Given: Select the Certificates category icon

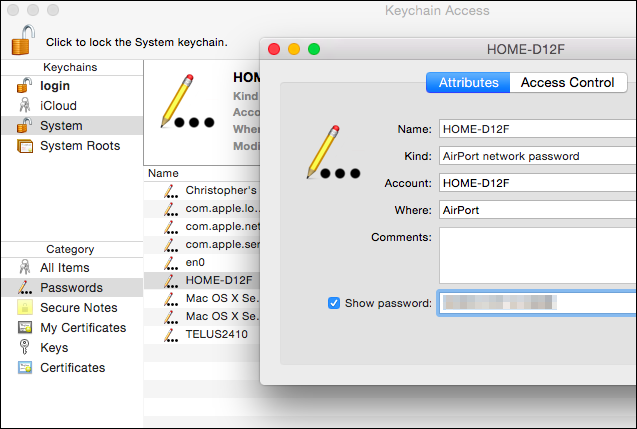Looking at the screenshot, I should [25, 367].
